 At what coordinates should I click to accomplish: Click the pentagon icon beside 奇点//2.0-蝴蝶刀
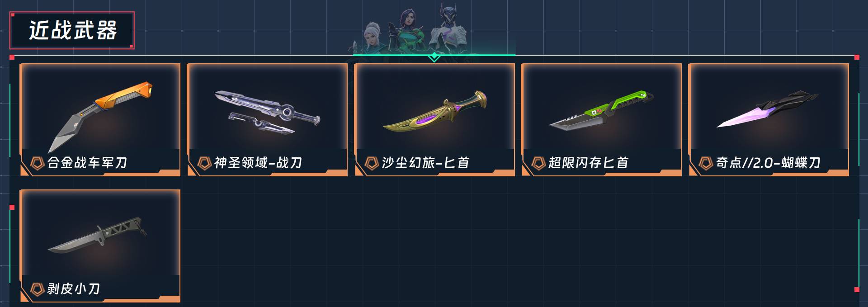pos(706,163)
